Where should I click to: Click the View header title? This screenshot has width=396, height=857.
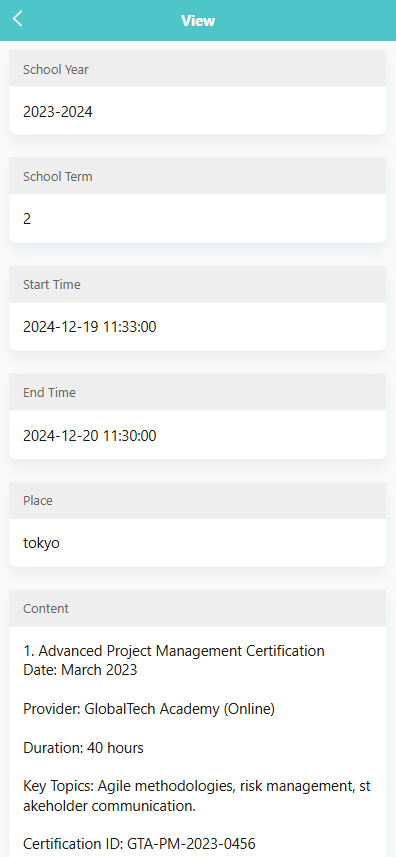[x=198, y=21]
